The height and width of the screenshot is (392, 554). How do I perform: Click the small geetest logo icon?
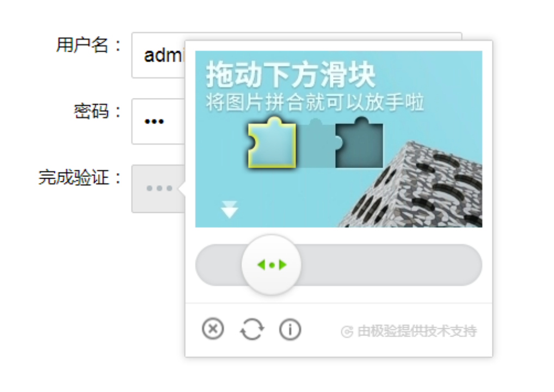(x=347, y=332)
